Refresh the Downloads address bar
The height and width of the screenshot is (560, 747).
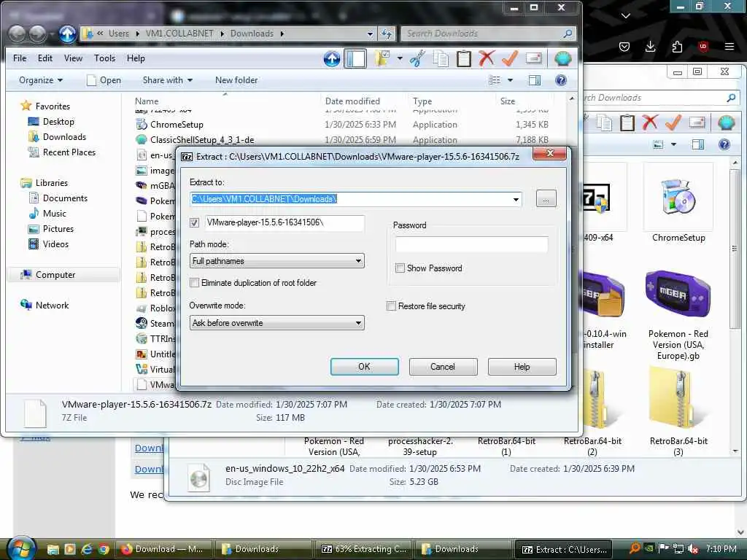point(387,34)
